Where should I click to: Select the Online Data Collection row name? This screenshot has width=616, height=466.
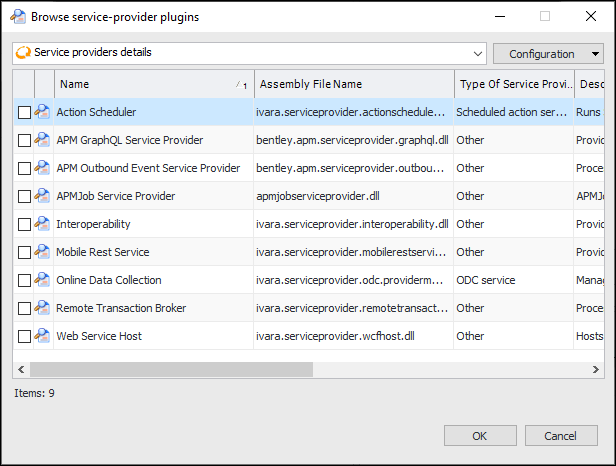[109, 280]
